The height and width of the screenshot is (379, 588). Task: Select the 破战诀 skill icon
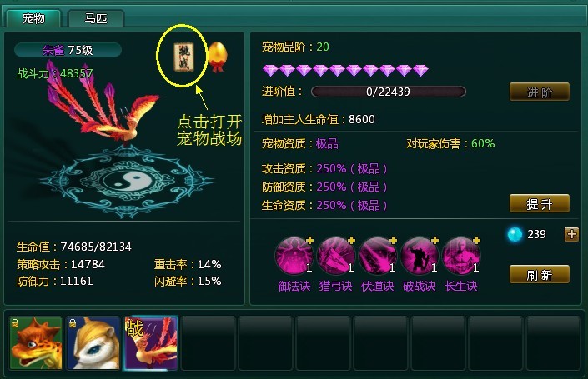coord(419,255)
